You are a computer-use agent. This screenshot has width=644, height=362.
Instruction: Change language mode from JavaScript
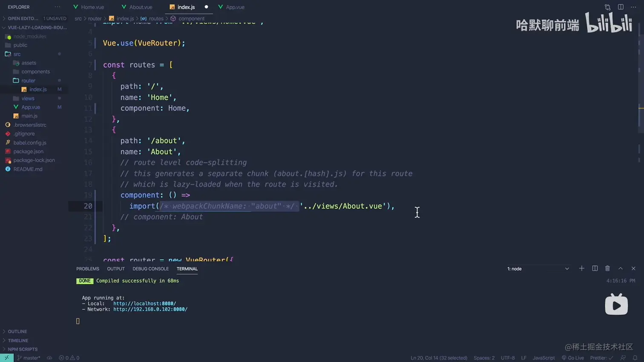543,358
